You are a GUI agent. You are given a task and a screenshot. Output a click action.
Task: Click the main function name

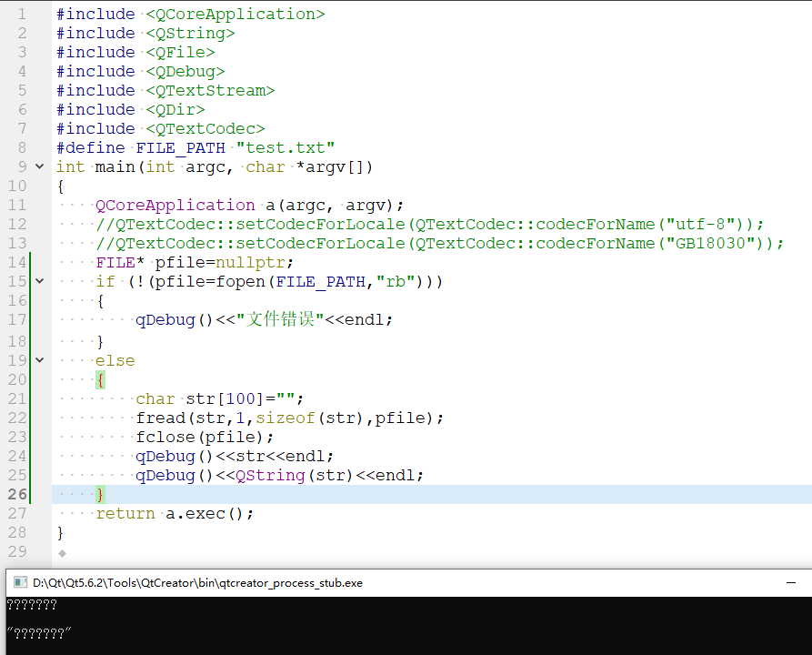(x=115, y=166)
